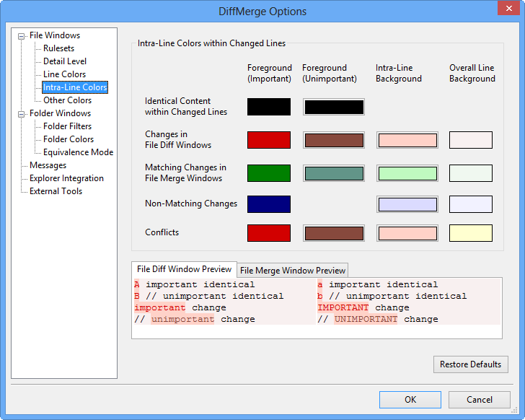
Task: Collapse the File Windows tree node
Action: coord(22,35)
